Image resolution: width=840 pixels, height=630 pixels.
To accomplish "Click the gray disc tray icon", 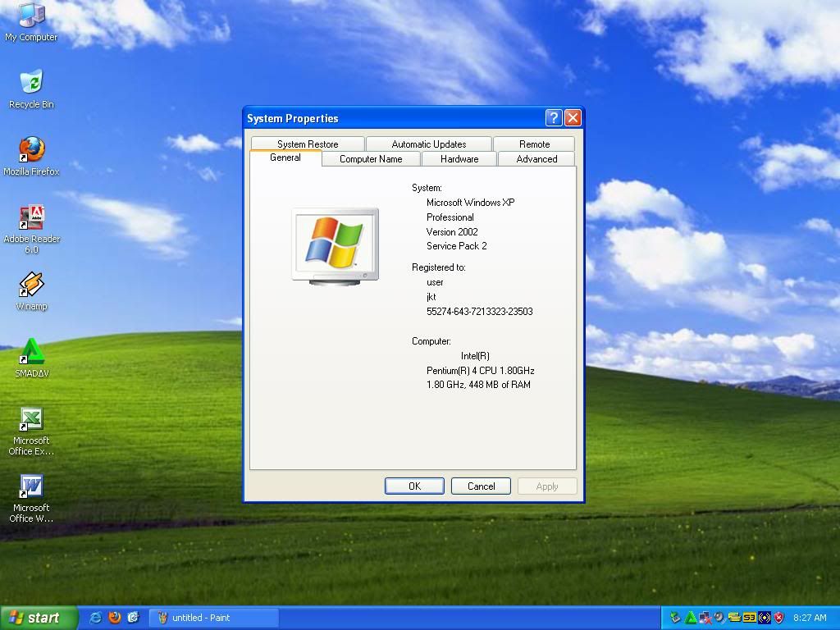I will point(719,618).
